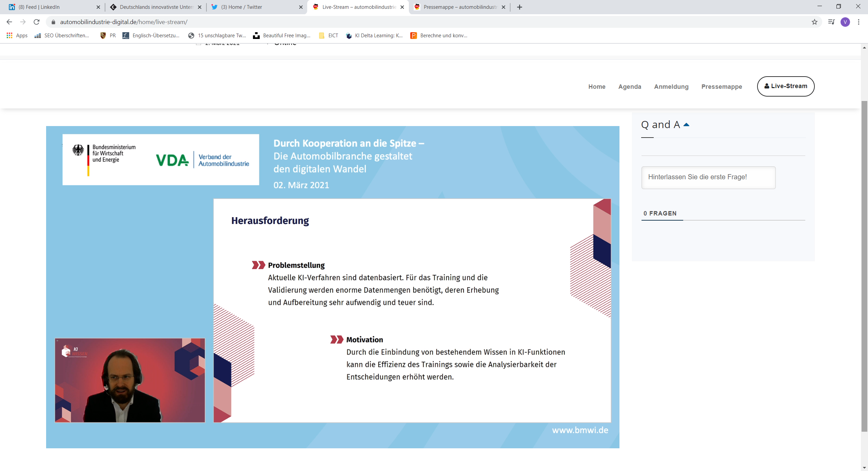The image size is (868, 471).
Task: Close the LinkedIn Feed tab
Action: 98,7
